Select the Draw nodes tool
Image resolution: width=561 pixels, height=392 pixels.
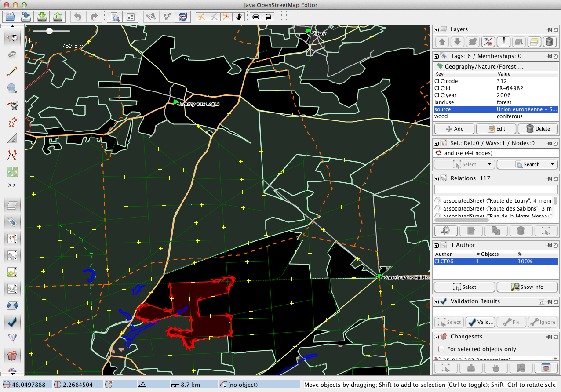(x=12, y=72)
